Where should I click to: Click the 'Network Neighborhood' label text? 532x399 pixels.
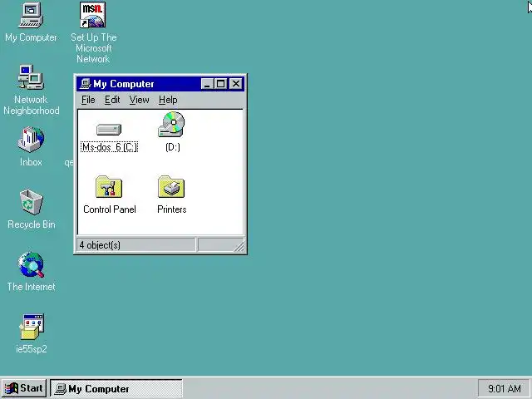(x=32, y=105)
